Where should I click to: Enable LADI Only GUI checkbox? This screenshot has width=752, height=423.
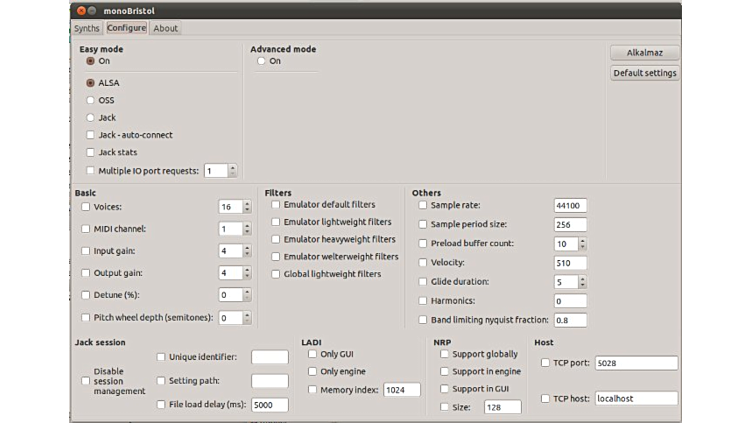click(x=313, y=354)
